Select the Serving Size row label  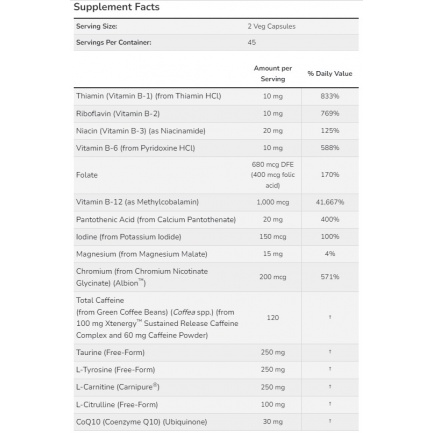pos(97,26)
